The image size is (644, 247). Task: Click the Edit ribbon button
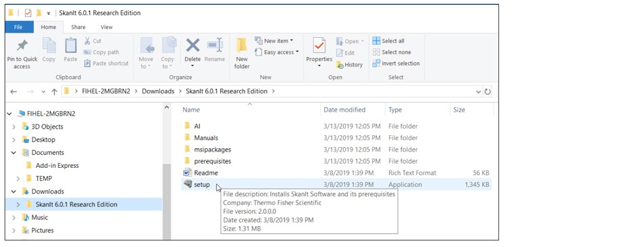tap(346, 53)
